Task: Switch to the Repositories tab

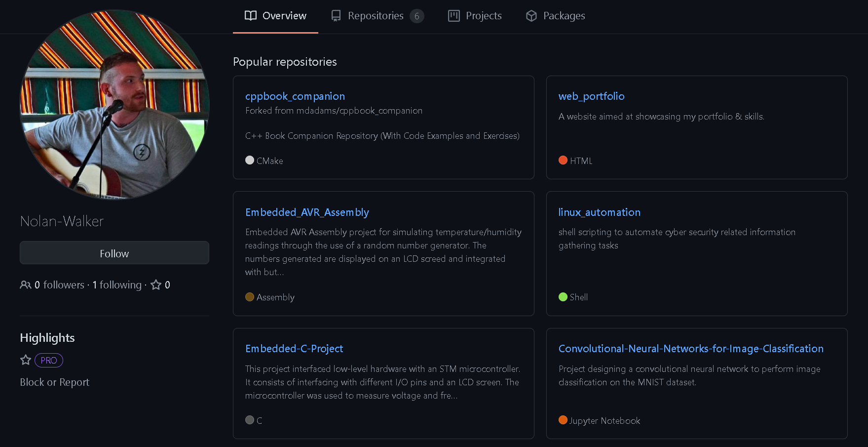Action: (377, 16)
